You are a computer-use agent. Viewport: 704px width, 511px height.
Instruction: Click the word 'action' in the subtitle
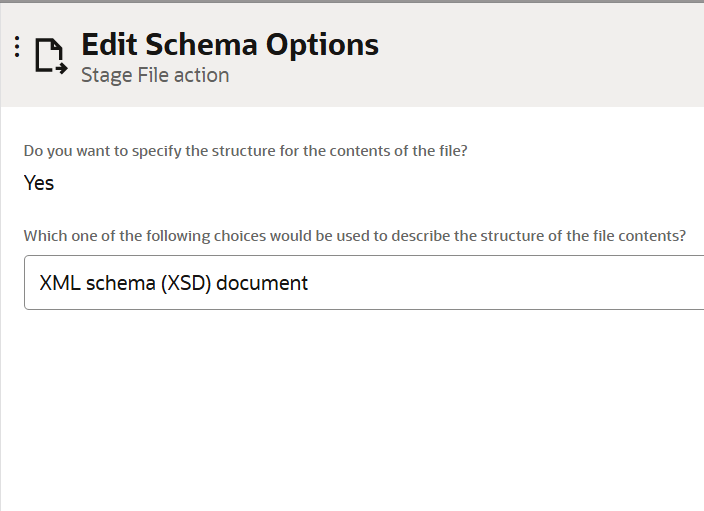pos(201,75)
